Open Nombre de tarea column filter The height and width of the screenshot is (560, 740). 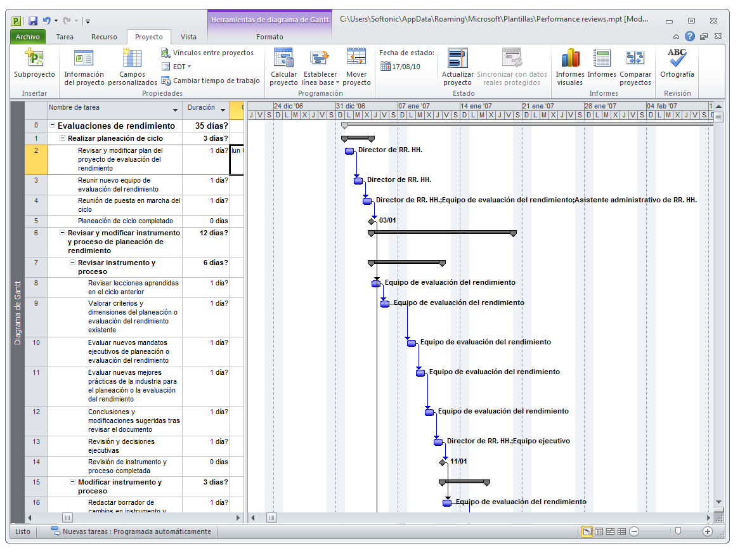[175, 110]
